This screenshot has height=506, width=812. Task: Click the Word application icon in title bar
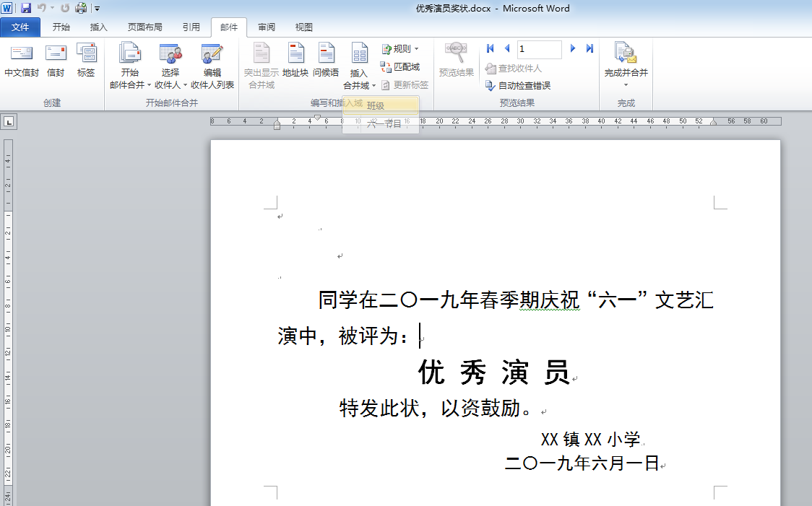7,8
